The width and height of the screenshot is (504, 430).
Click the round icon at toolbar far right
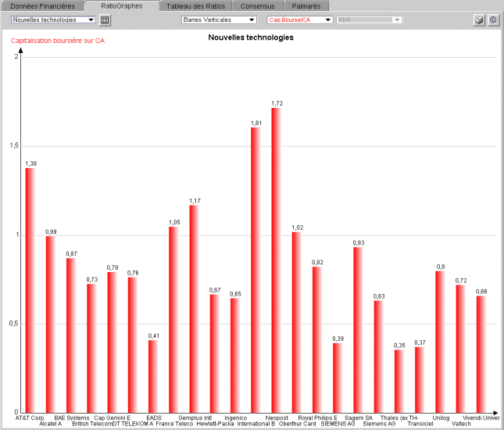[x=493, y=20]
